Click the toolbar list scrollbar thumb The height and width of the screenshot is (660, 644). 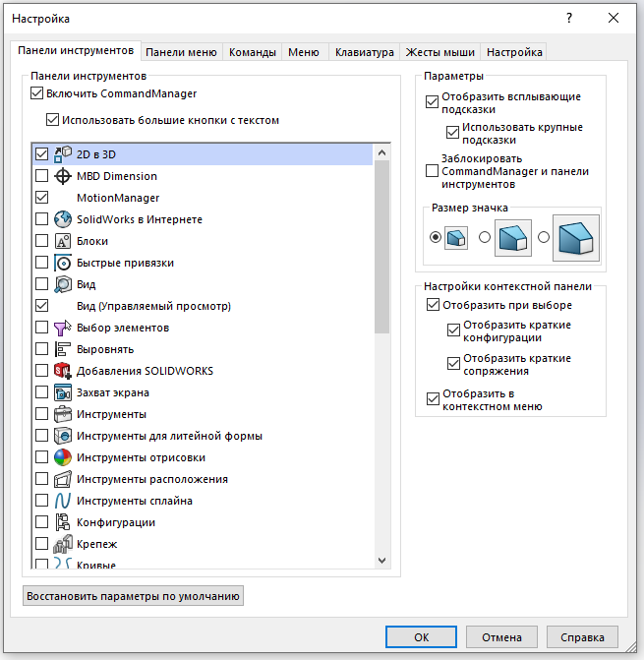click(381, 247)
